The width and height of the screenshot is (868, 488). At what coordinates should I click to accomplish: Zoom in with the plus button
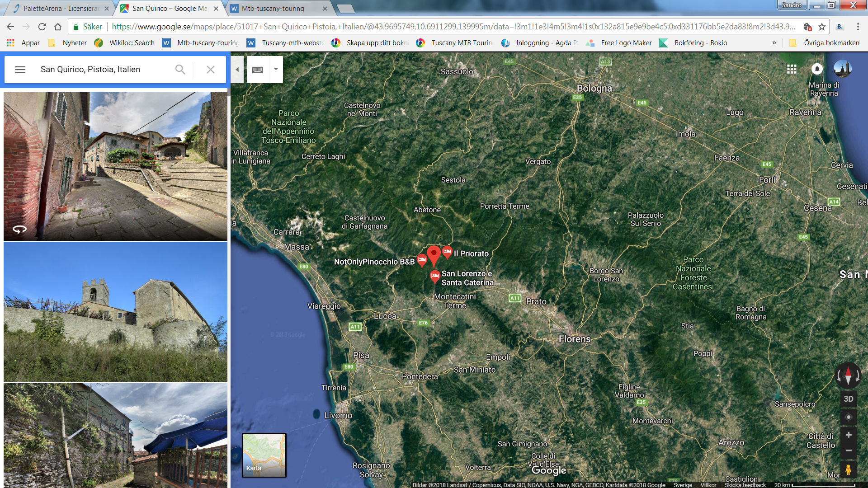click(x=848, y=435)
